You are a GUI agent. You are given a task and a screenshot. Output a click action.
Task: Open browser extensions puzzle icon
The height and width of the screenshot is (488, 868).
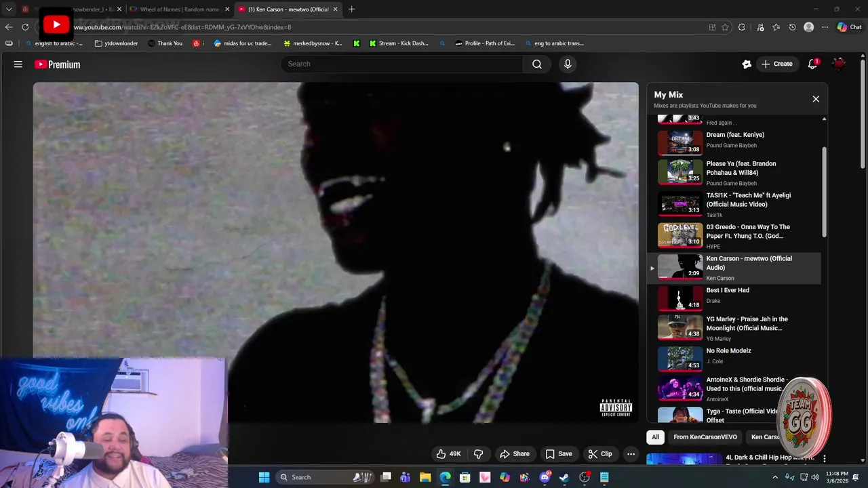point(741,27)
